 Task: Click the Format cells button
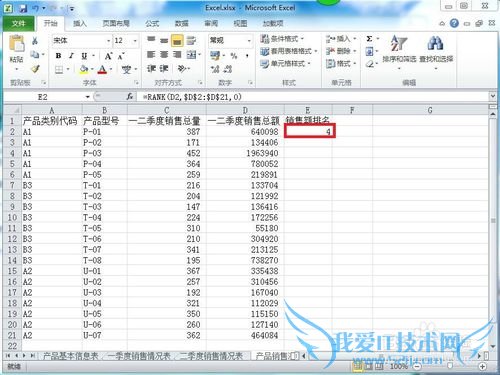coord(341,63)
